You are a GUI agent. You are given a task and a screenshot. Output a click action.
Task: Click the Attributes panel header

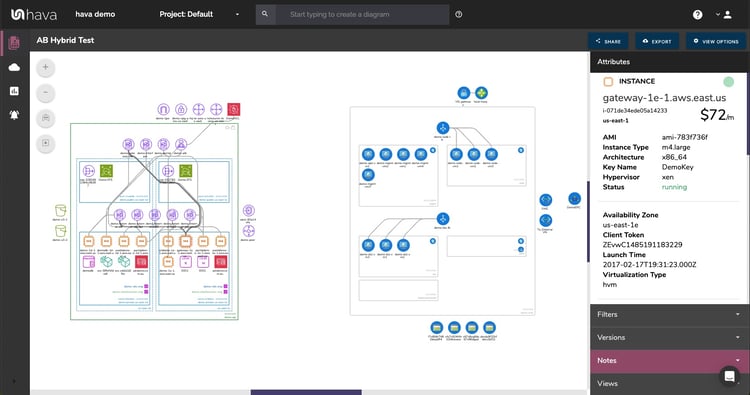670,62
